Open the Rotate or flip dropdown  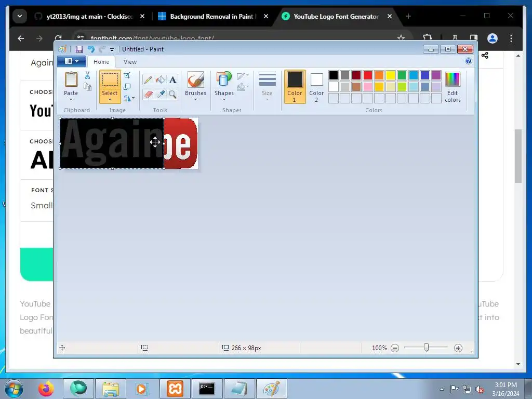[x=129, y=98]
